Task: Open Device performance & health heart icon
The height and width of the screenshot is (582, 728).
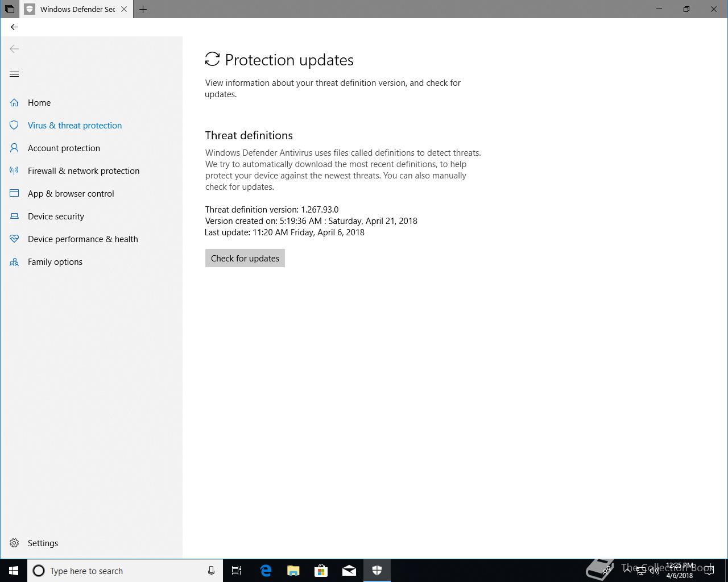Action: [14, 239]
